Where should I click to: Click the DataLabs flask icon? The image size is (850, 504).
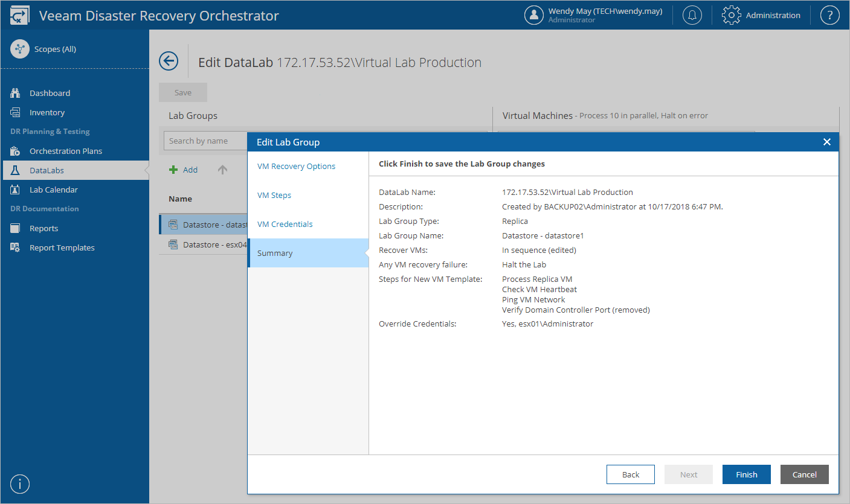point(16,170)
